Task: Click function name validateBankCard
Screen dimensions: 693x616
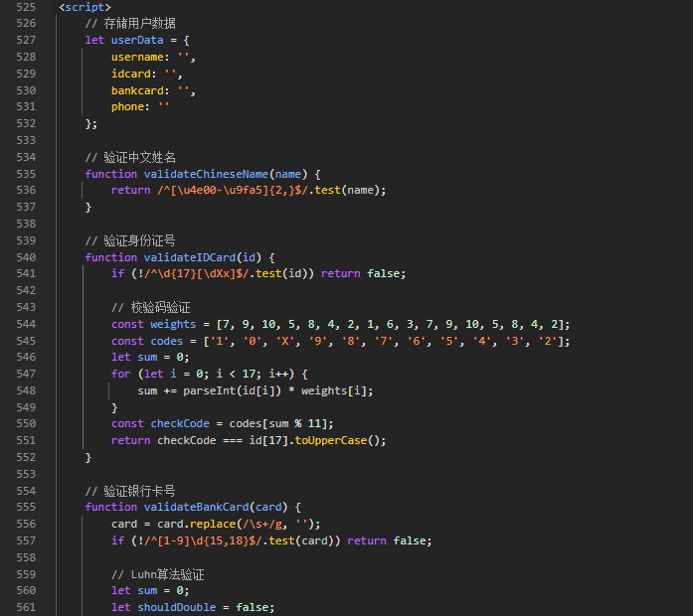Action: pos(196,508)
